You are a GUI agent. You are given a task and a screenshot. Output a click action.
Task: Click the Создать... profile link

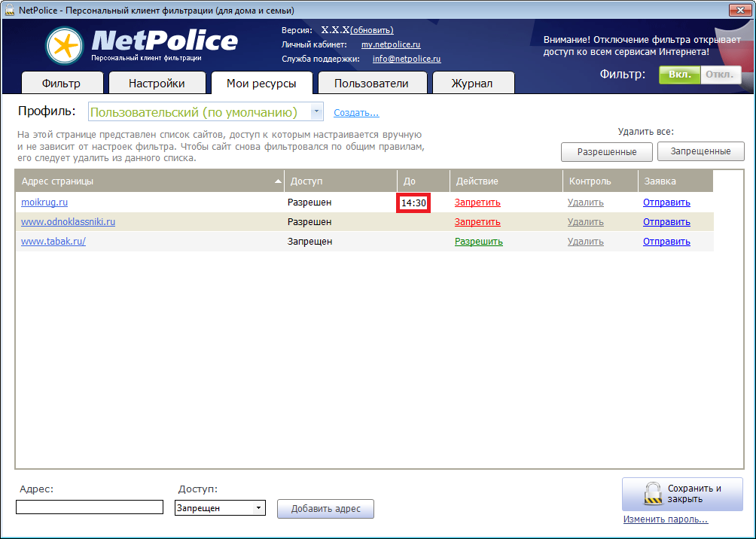click(x=356, y=112)
